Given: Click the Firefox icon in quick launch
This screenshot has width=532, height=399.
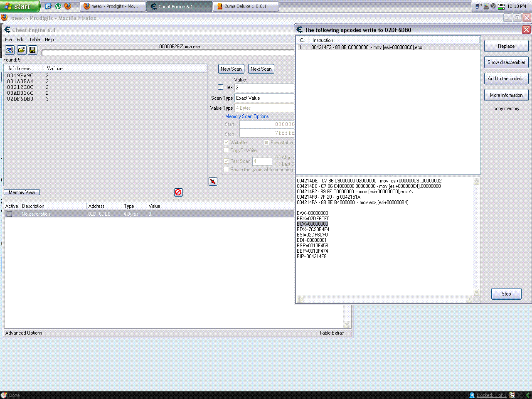Looking at the screenshot, I should tap(68, 6).
